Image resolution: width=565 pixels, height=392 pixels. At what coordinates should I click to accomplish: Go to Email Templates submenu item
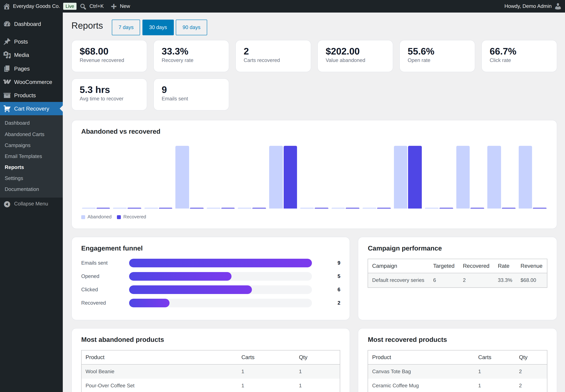click(23, 156)
